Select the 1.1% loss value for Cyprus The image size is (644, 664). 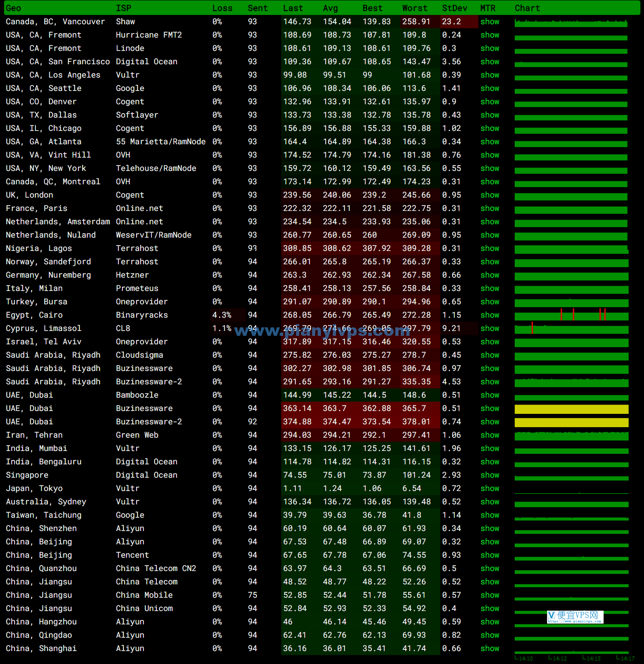(222, 329)
